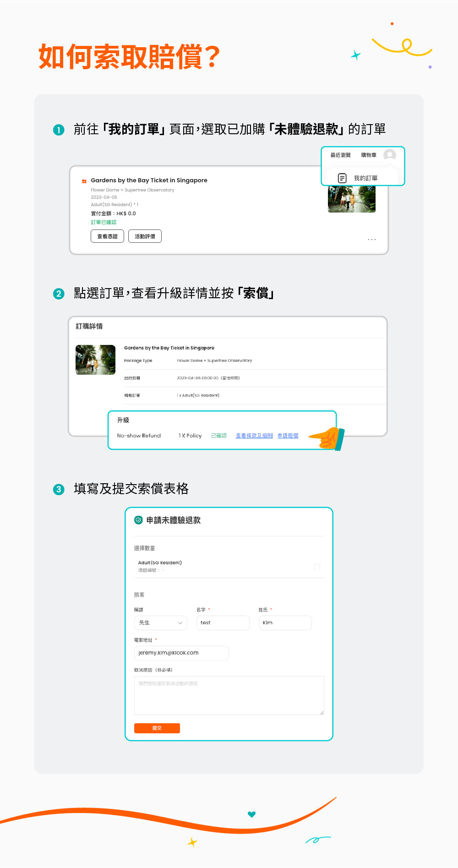Screen dimensions: 458x868
Task: Click the 名字 field containing test
Action: coord(223,623)
